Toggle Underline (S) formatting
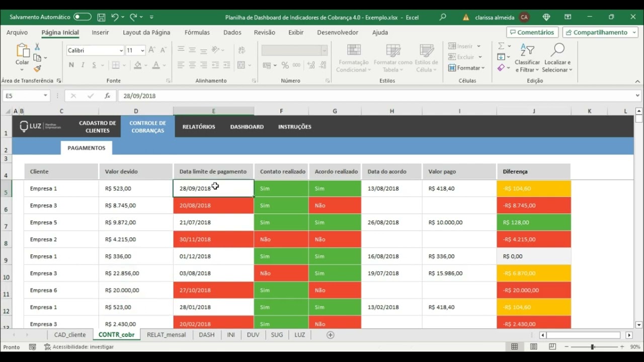 94,65
